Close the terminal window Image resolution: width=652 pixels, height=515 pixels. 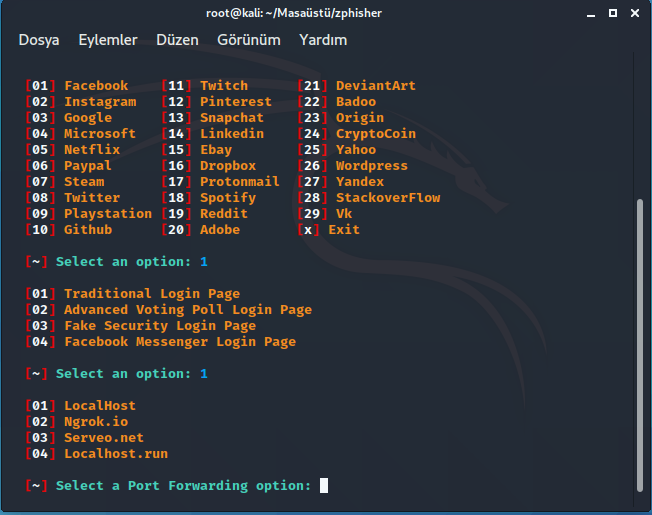point(635,13)
